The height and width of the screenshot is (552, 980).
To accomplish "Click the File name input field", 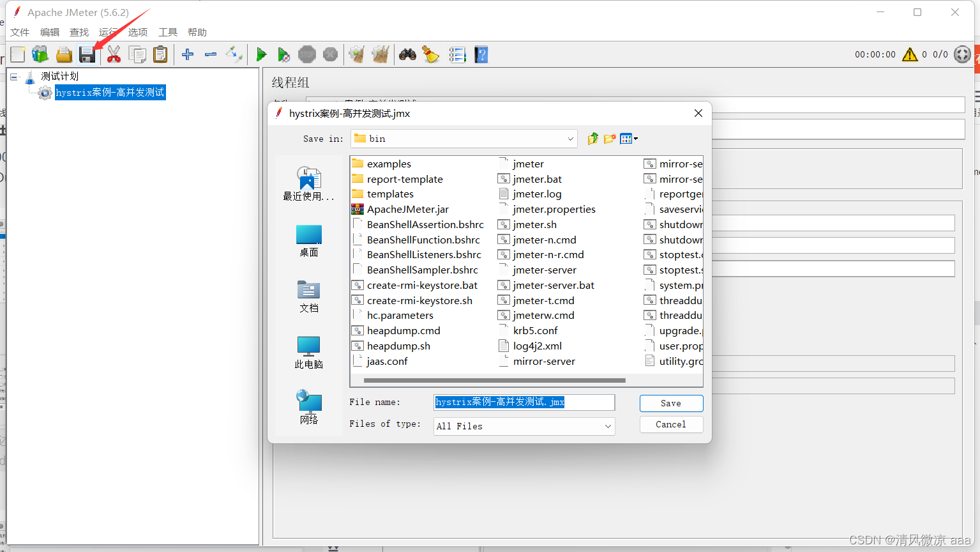I will pyautogui.click(x=524, y=402).
